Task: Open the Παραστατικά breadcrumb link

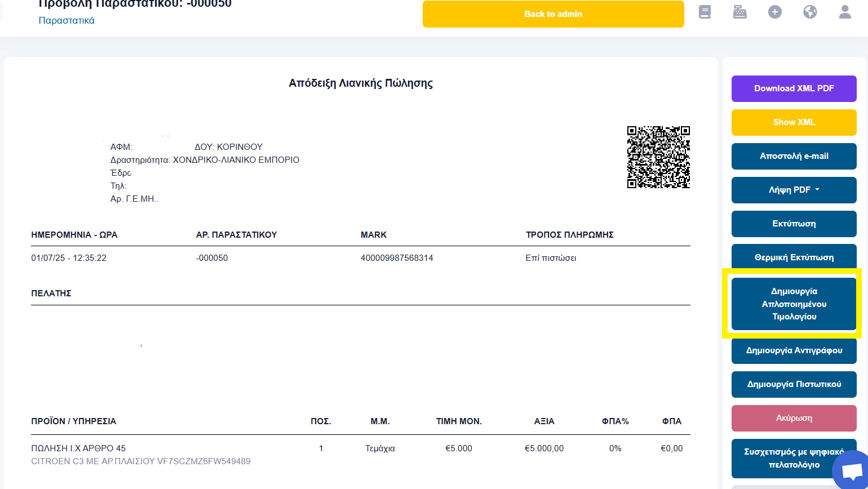Action: coord(67,20)
